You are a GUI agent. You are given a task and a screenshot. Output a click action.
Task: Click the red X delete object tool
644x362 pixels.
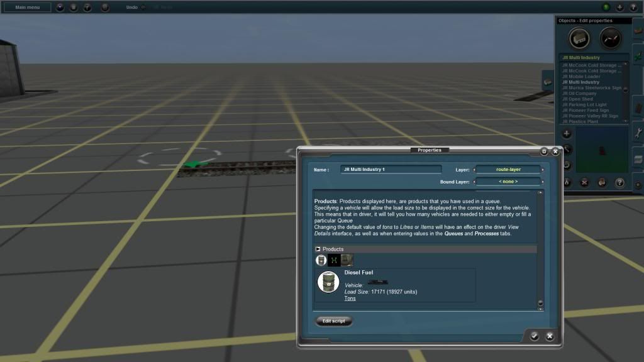(584, 182)
